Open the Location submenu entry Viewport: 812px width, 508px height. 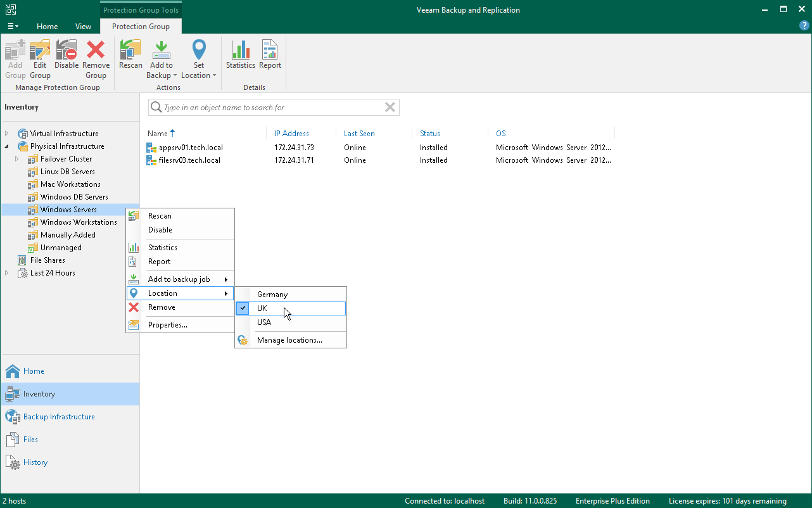(181, 293)
